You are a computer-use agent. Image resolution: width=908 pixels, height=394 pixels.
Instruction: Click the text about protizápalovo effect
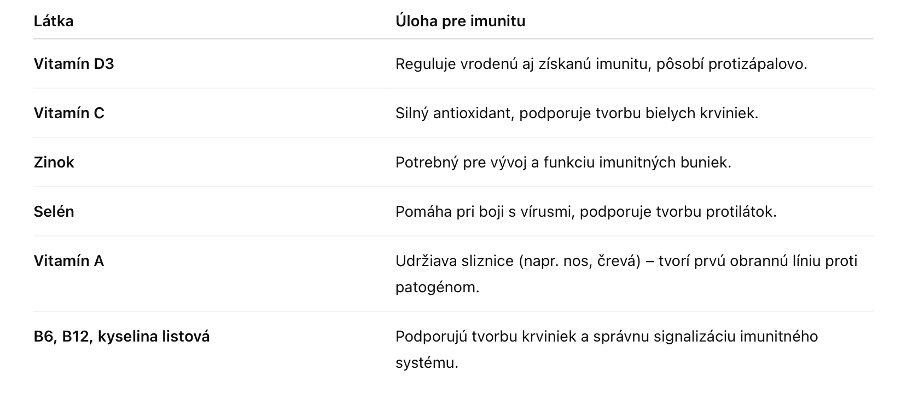click(601, 64)
